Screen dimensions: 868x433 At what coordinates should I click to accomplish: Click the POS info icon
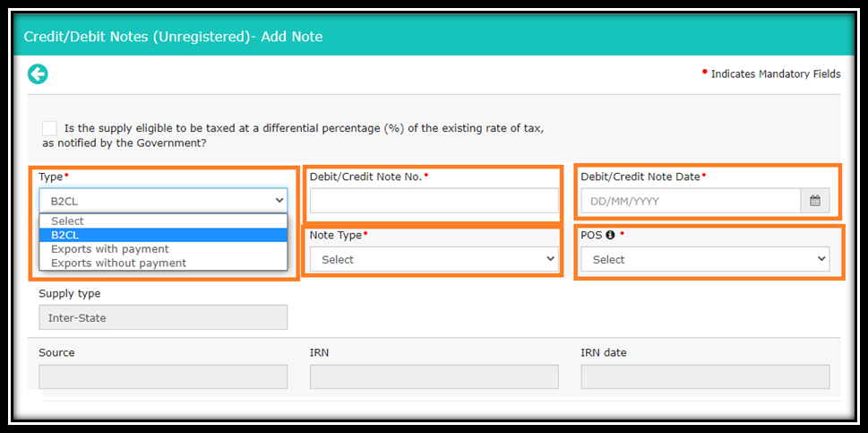click(x=611, y=235)
